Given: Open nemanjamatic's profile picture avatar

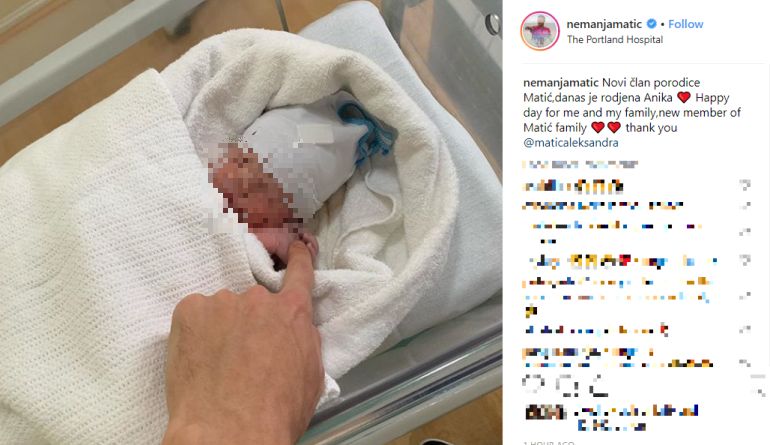Looking at the screenshot, I should (x=540, y=31).
